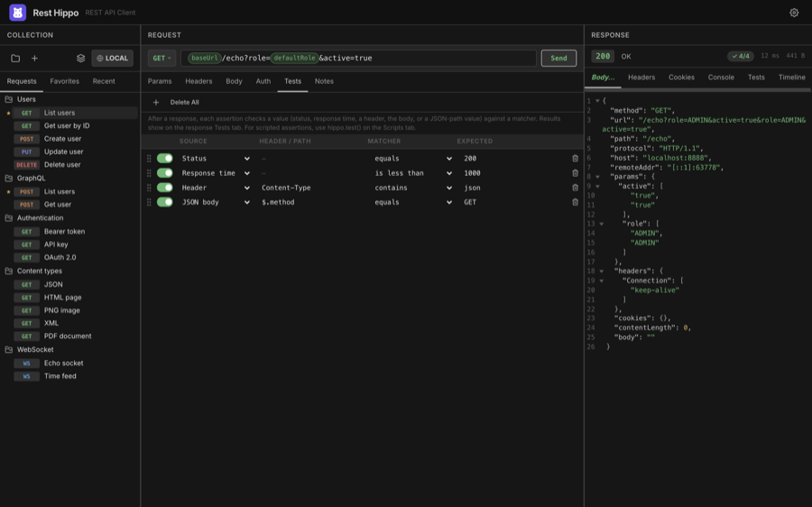
Task: Click the Users folder icon
Action: click(9, 99)
